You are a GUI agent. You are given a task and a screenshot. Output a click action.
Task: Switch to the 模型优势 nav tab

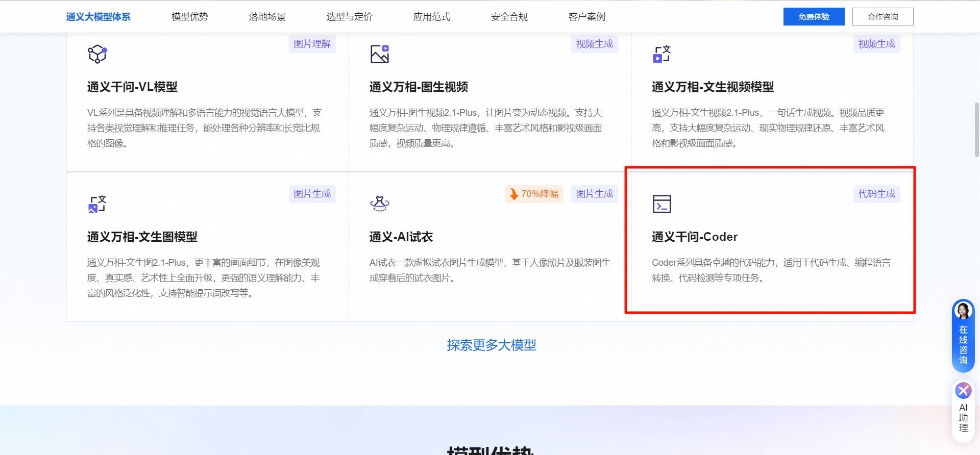tap(189, 17)
